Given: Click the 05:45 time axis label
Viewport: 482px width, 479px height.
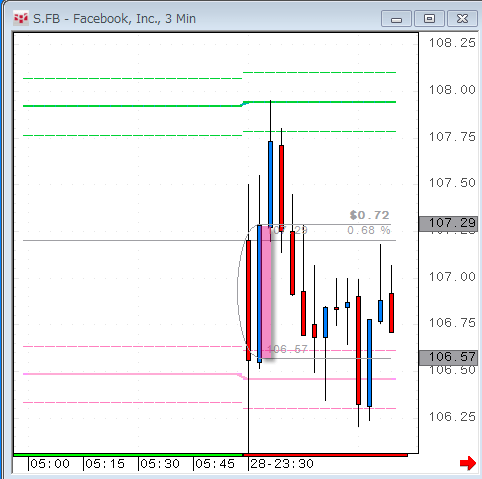Looking at the screenshot, I should (215, 464).
